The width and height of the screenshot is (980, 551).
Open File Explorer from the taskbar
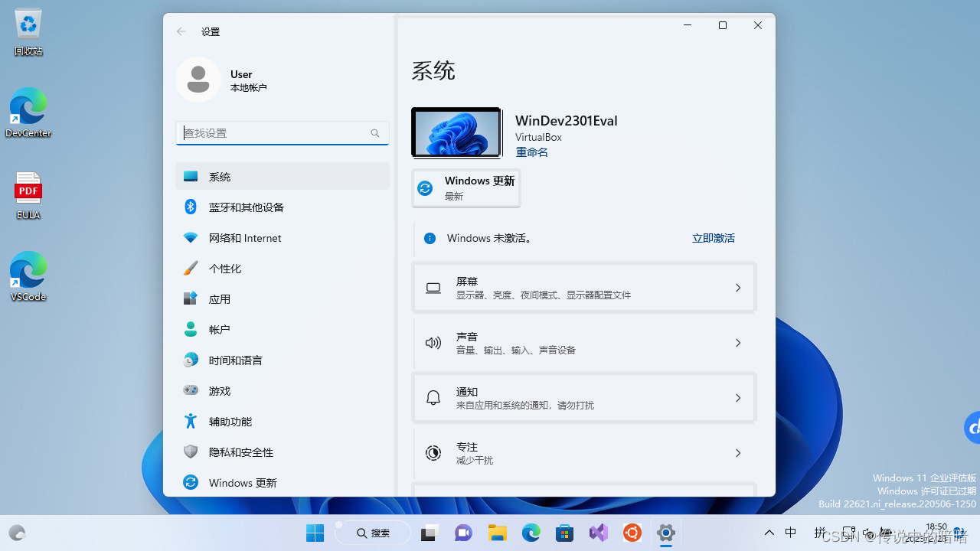coord(498,533)
